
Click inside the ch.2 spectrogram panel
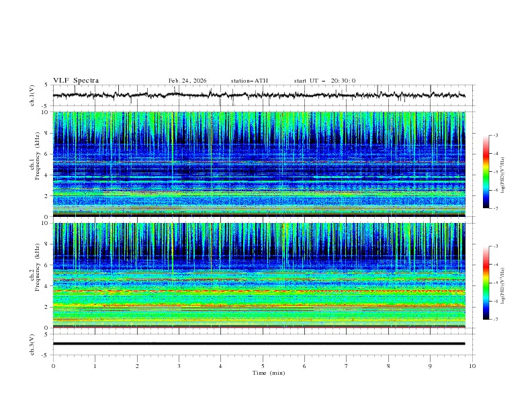(x=259, y=275)
